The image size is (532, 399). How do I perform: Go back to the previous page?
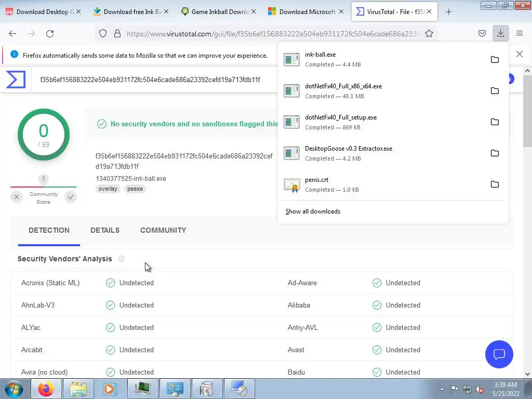(x=12, y=34)
